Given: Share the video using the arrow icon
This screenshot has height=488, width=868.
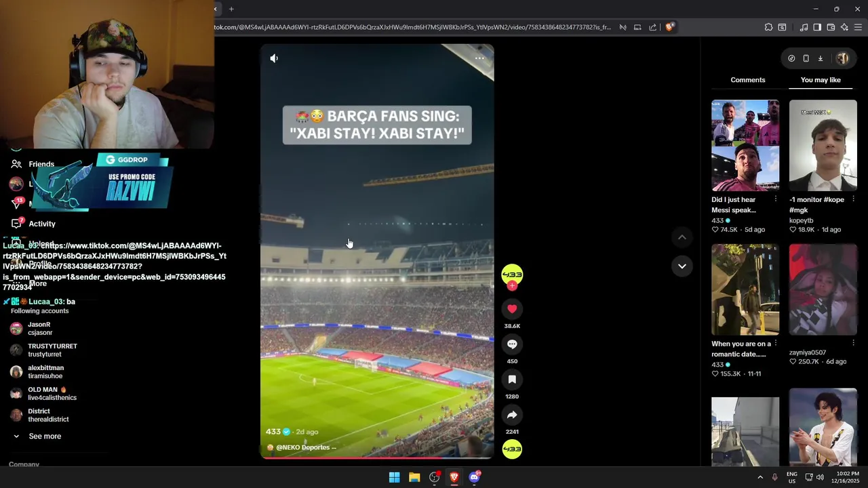Looking at the screenshot, I should pyautogui.click(x=512, y=415).
